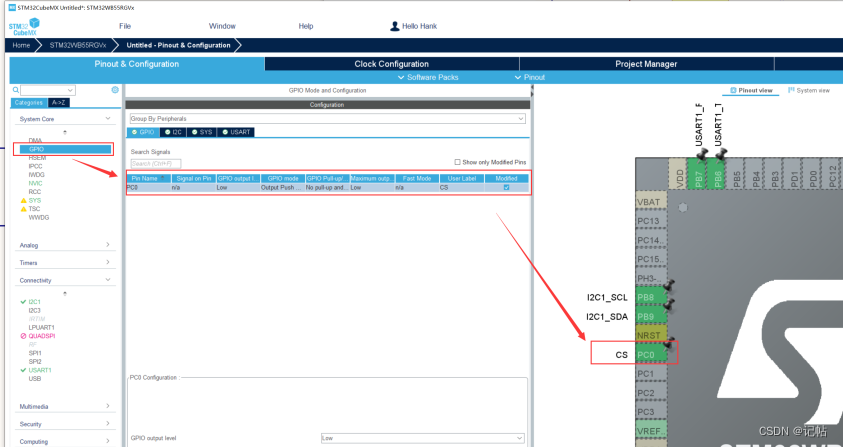Open the gear settings icon in the categories panel
Image resolution: width=843 pixels, height=447 pixels.
pyautogui.click(x=115, y=90)
